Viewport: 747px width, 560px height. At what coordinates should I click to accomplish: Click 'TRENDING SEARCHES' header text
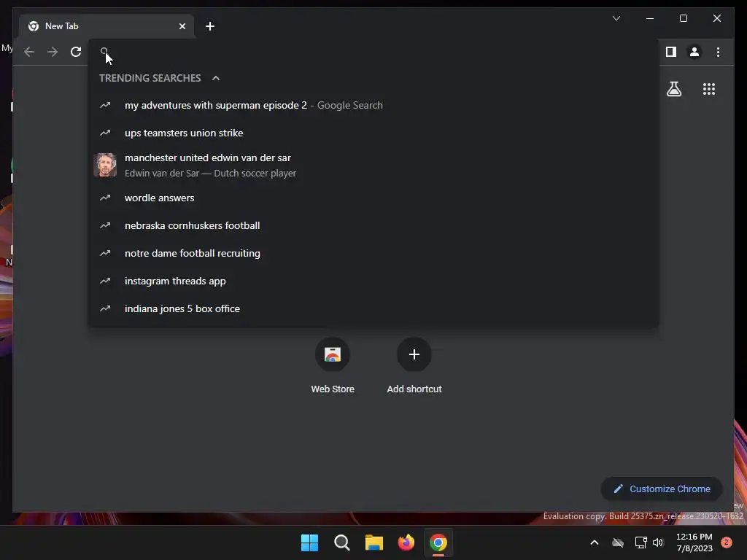150,78
